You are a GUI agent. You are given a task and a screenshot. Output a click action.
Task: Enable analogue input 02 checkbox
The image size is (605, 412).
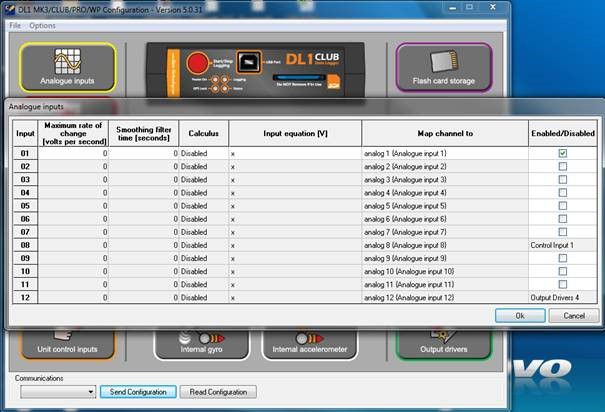point(563,166)
